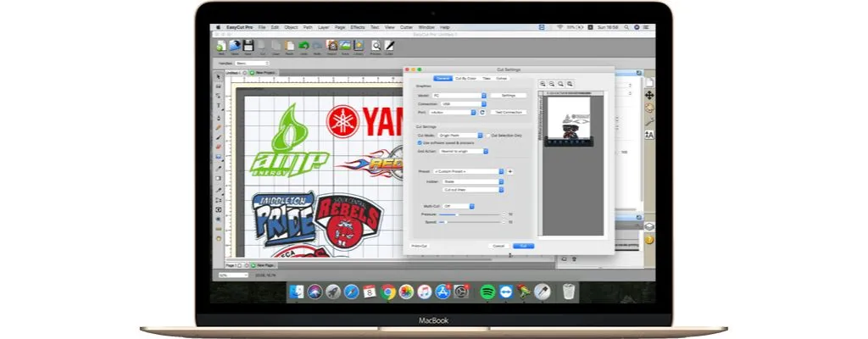Click the Print+Cut button
868x339 pixels.
(420, 246)
